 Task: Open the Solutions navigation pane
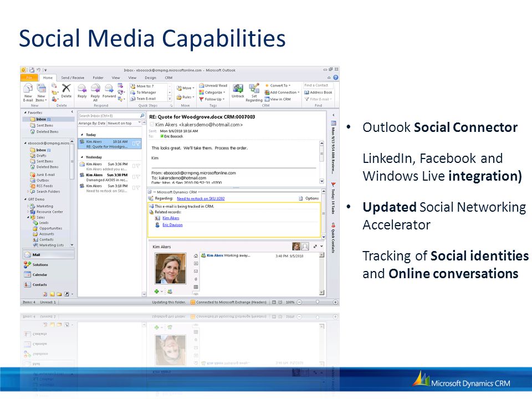(49, 265)
